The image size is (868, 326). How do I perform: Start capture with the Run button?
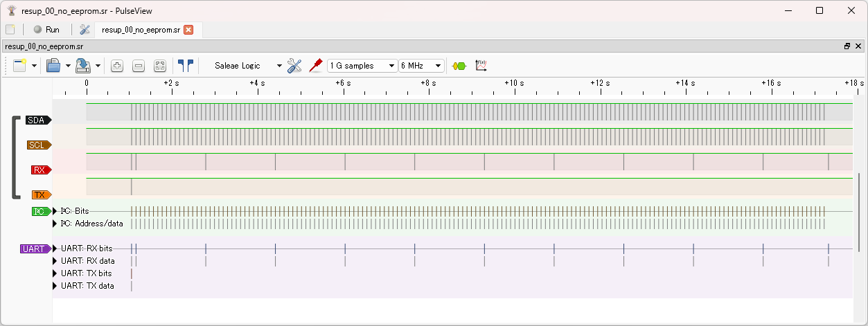[x=46, y=30]
